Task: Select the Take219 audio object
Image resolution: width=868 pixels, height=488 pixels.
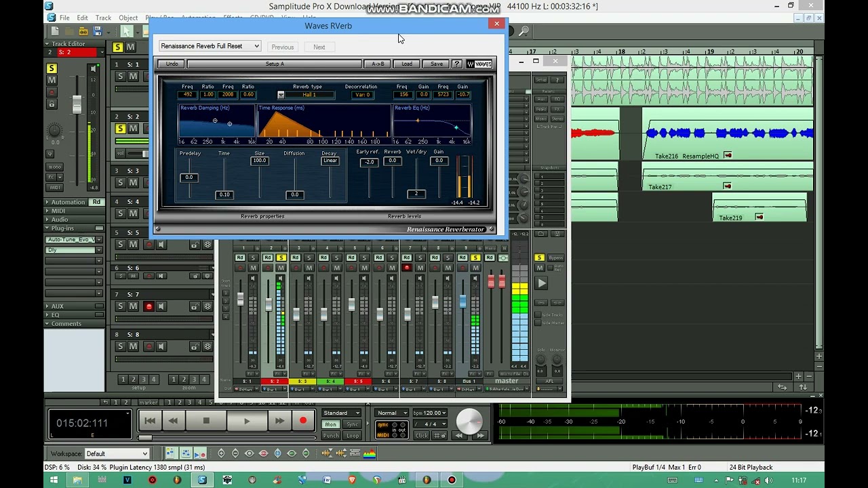Action: click(x=759, y=207)
